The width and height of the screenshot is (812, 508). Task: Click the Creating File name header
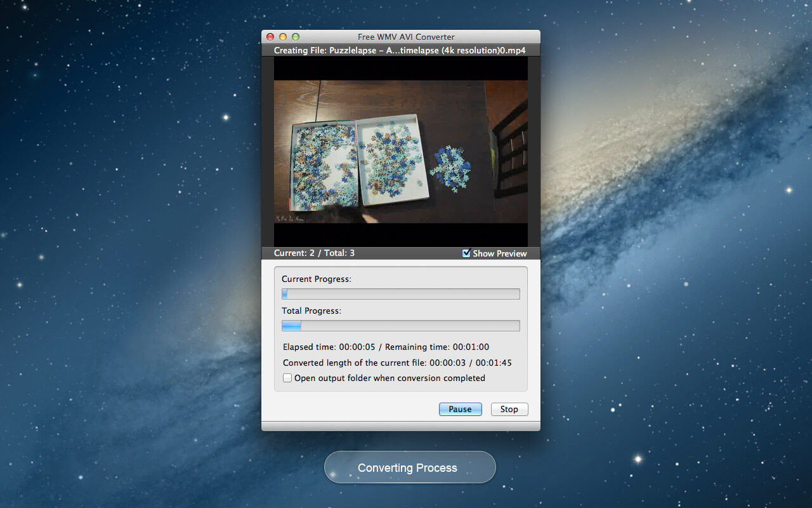coord(400,50)
